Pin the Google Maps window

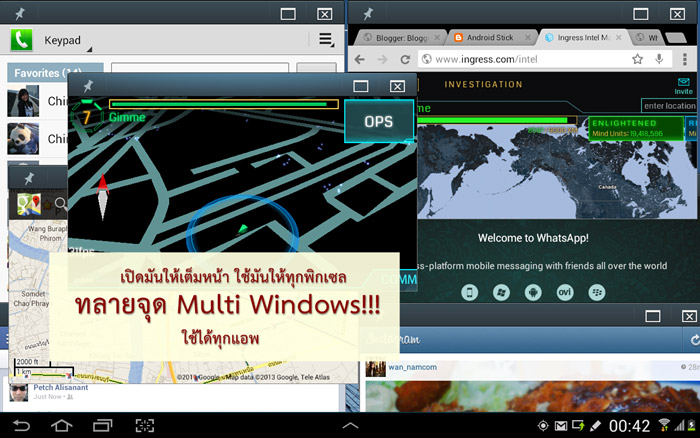tap(29, 179)
